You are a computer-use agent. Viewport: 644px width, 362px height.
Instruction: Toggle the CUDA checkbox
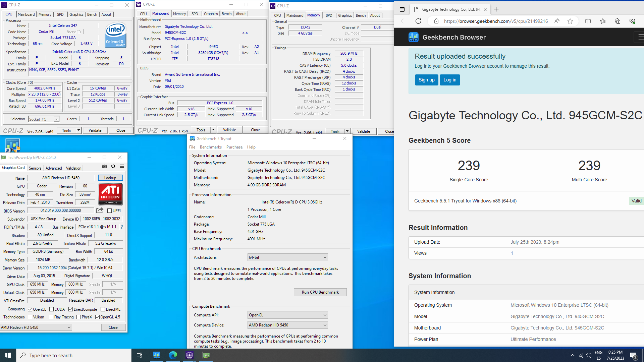point(51,309)
